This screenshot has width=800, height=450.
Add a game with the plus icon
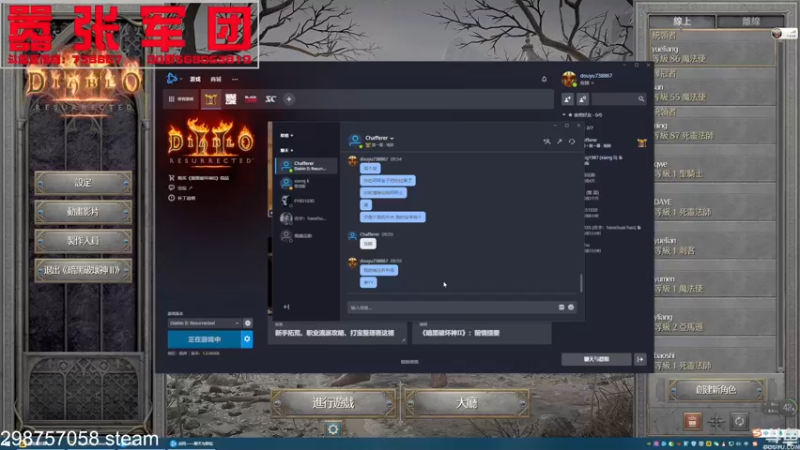click(289, 99)
